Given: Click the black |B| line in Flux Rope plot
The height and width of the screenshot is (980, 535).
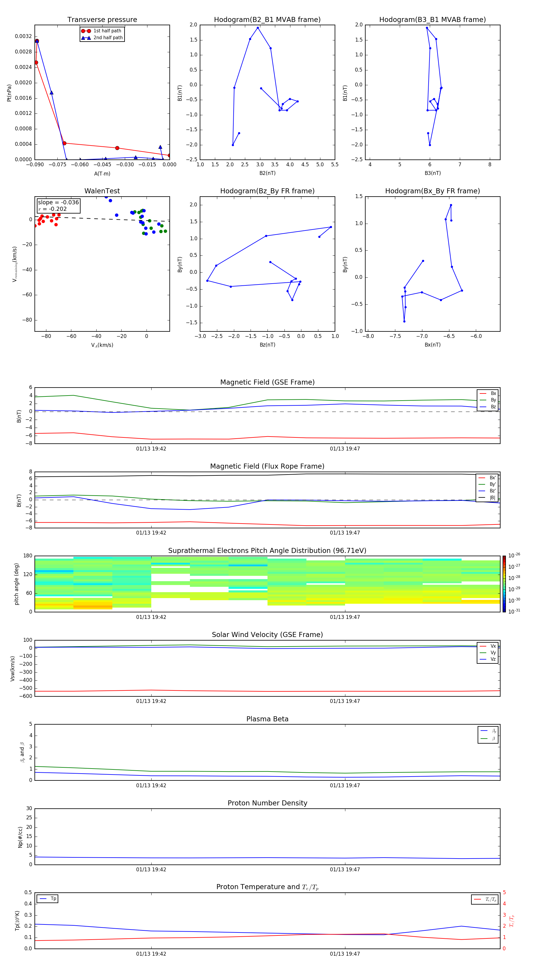Looking at the screenshot, I should (267, 475).
